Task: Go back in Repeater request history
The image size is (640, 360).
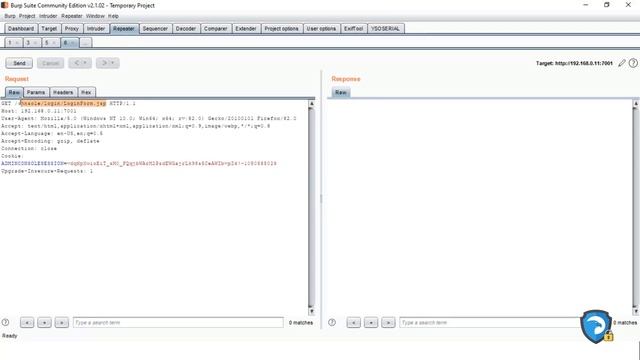Action: [80, 63]
